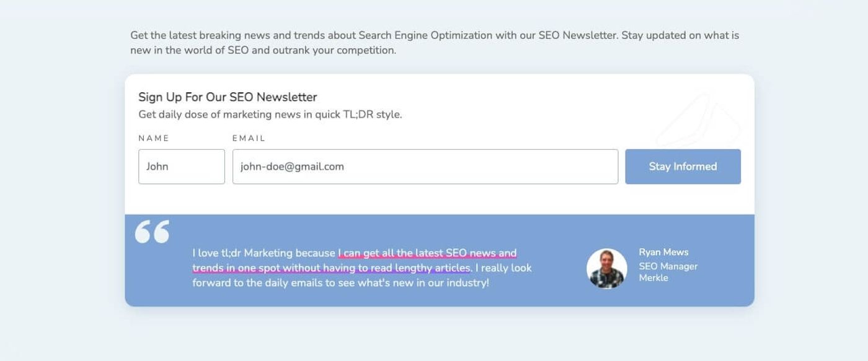Viewport: 868px width, 361px height.
Task: Click the NAME field label
Action: [154, 138]
